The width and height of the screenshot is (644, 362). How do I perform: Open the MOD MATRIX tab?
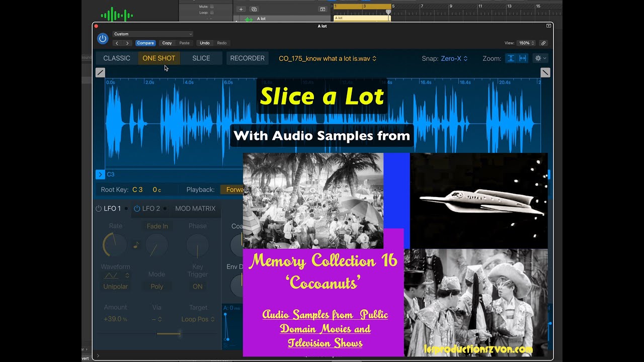click(195, 209)
